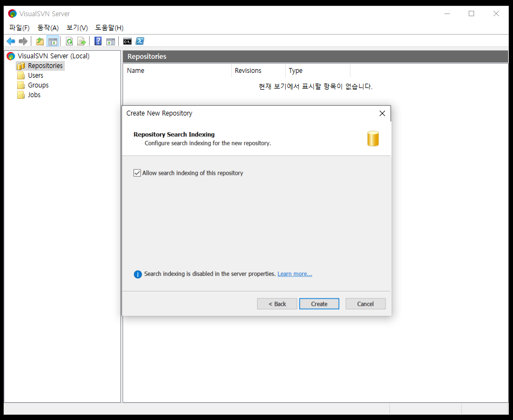The height and width of the screenshot is (420, 513).
Task: Click the 'Repositories' pane header text
Action: coord(147,57)
